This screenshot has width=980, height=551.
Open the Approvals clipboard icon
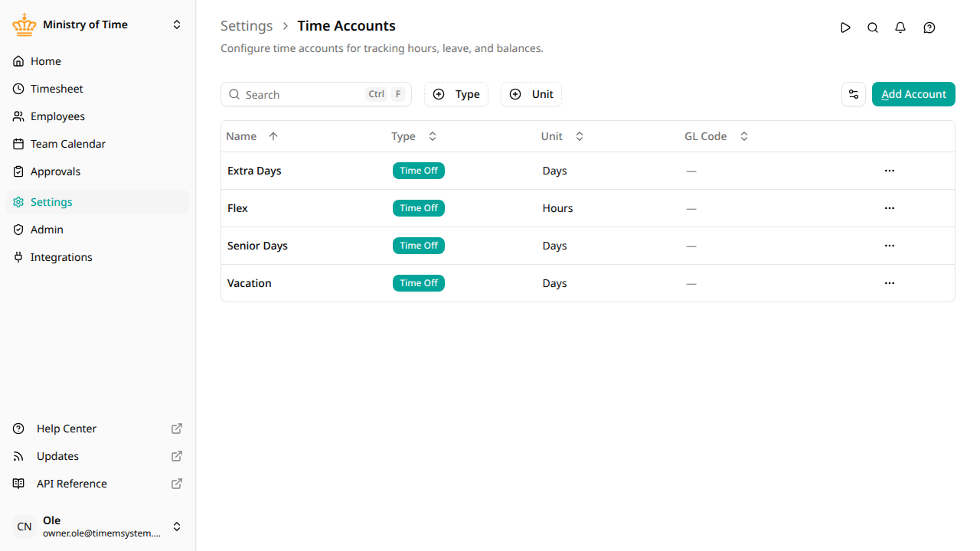pos(18,171)
